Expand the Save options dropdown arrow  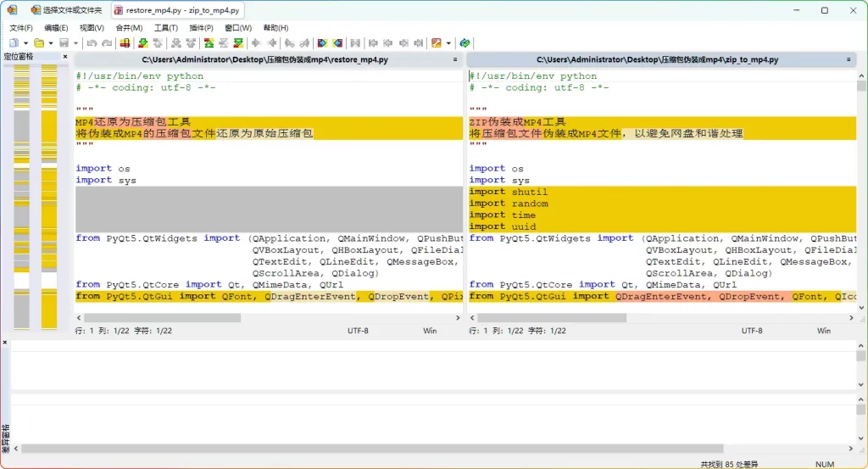(75, 43)
